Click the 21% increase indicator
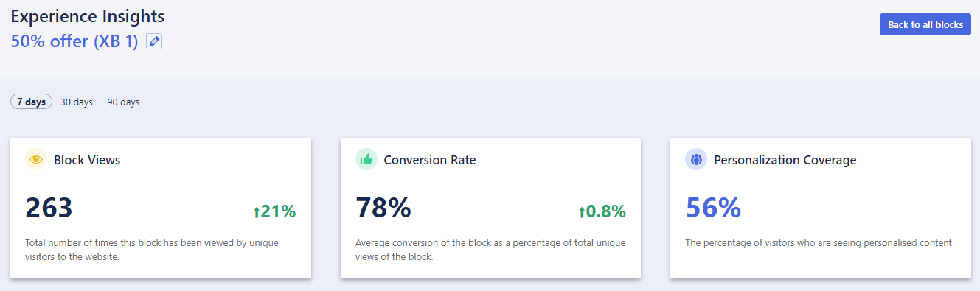The image size is (980, 291). click(x=274, y=212)
